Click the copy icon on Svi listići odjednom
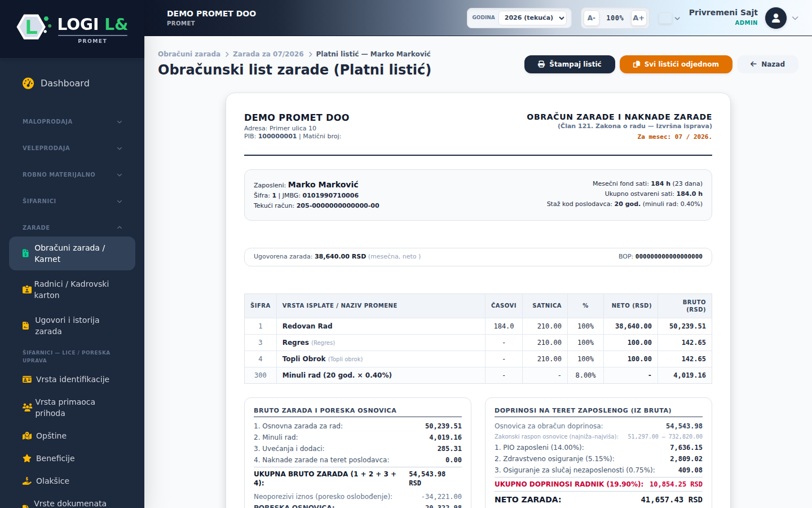Viewport: 812px width, 508px height. coord(637,64)
